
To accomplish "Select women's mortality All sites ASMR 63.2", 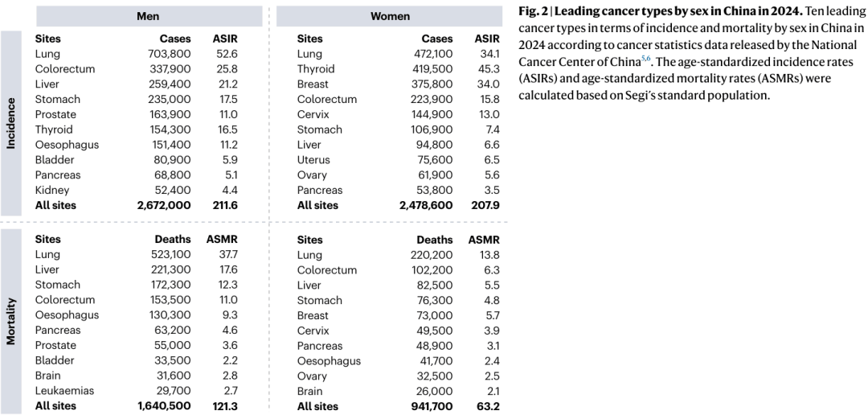I will click(x=487, y=405).
